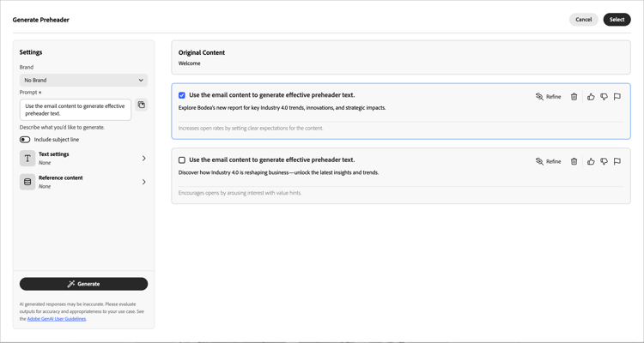Viewport: 644px width, 343px height.
Task: Refine the first preheader variation
Action: click(548, 97)
